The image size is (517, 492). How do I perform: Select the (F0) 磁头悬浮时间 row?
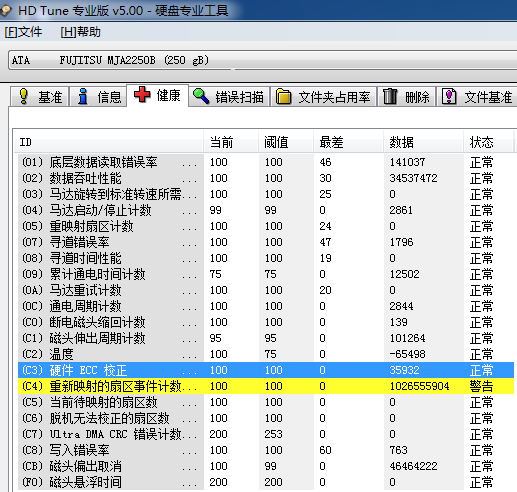(x=266, y=482)
